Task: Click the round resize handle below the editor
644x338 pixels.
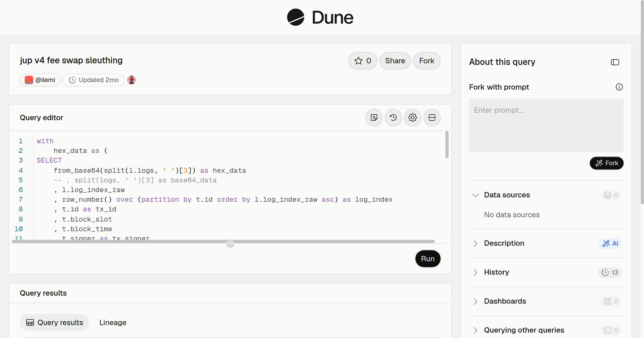Action: [230, 244]
